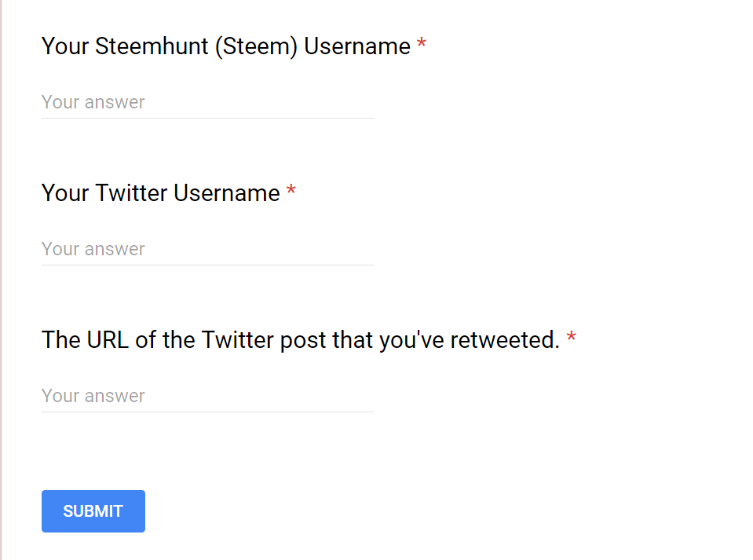753x560 pixels.
Task: Click the vertical left edge of the form card
Action: [x=2, y=280]
